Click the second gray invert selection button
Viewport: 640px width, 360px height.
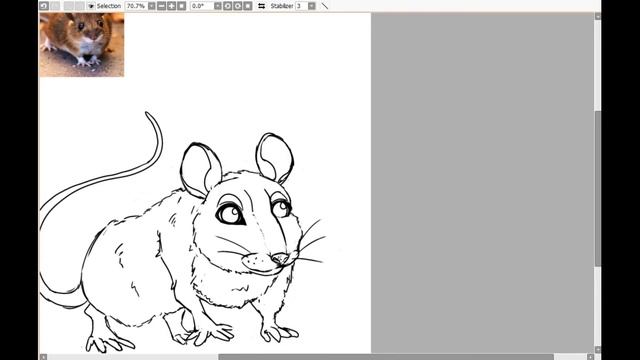click(x=80, y=6)
